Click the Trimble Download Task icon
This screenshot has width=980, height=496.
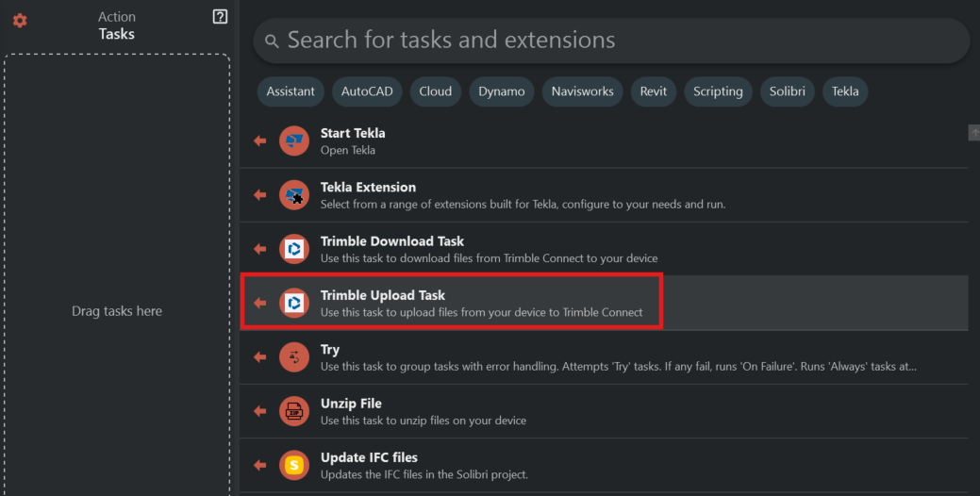(x=294, y=249)
